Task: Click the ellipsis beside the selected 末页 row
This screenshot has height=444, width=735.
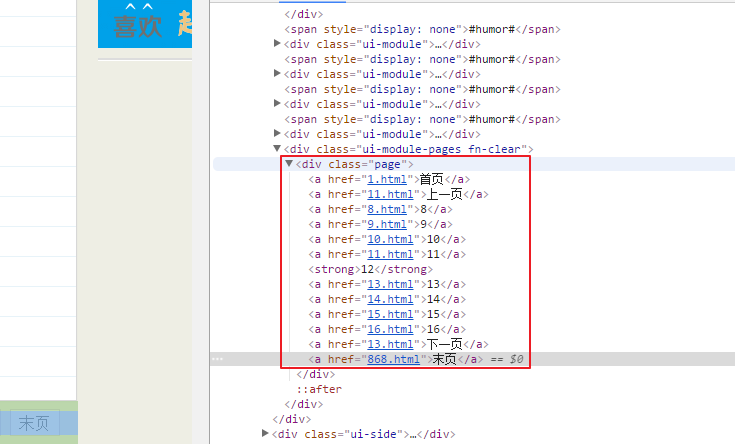Action: tap(218, 359)
